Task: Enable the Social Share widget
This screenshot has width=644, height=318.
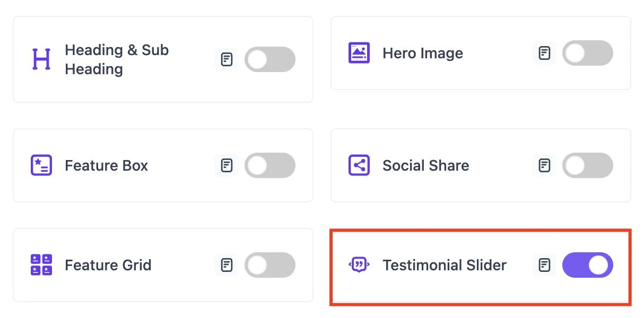Action: [x=587, y=165]
